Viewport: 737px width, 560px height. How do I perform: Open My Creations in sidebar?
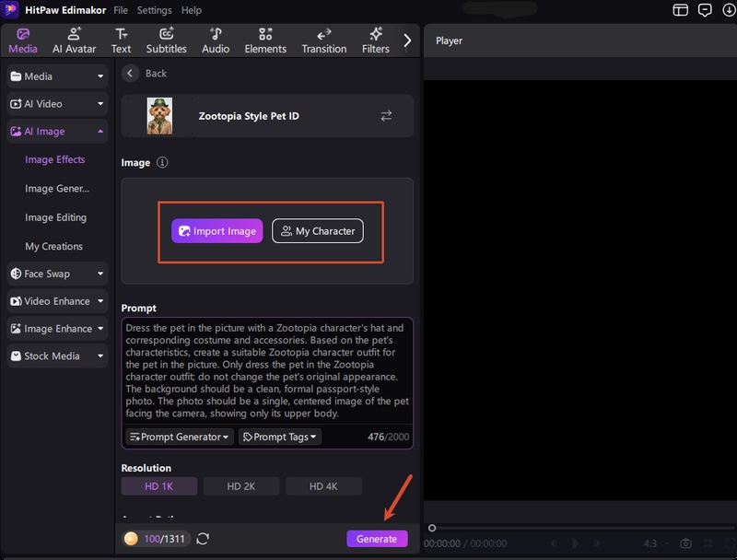pos(53,246)
